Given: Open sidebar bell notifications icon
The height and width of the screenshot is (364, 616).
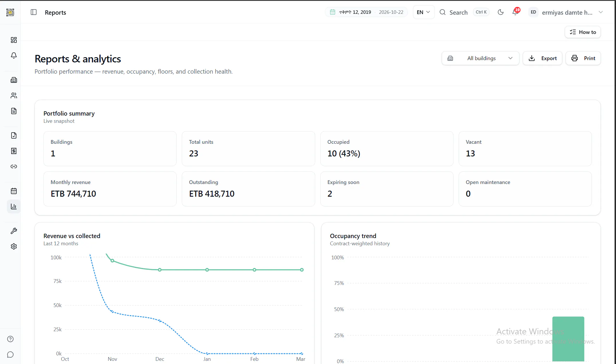Looking at the screenshot, I should 14,55.
